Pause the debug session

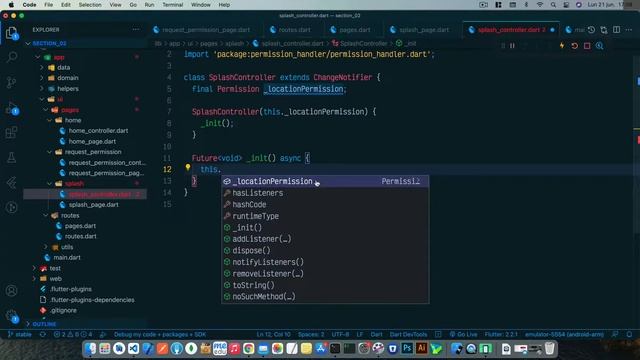click(512, 46)
